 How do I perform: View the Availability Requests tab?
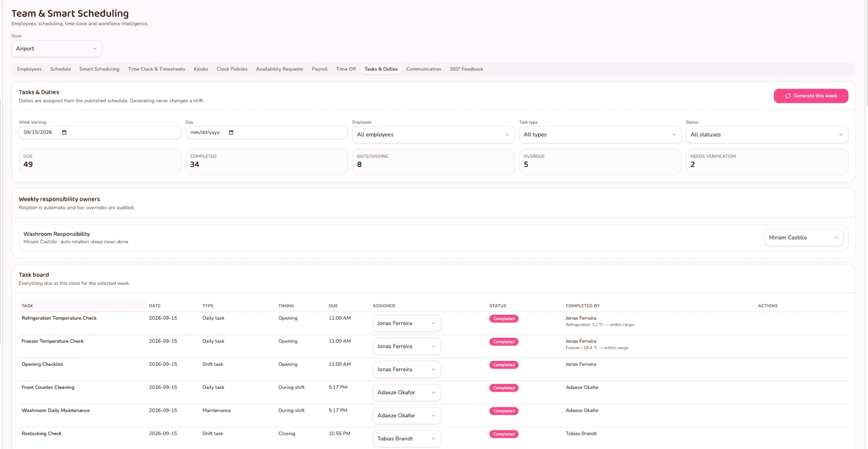click(279, 69)
